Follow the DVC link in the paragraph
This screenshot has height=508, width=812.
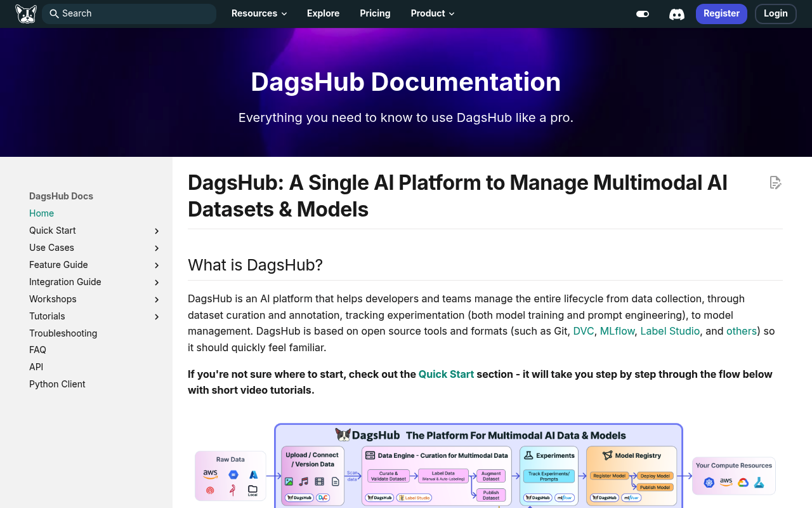(583, 331)
